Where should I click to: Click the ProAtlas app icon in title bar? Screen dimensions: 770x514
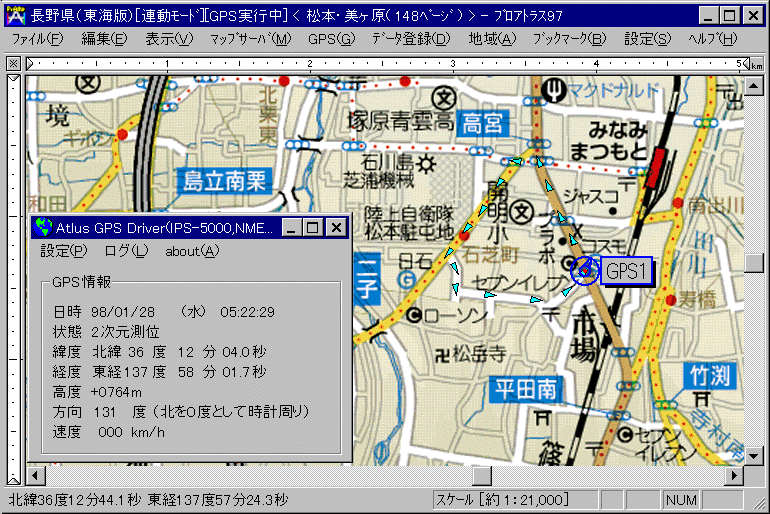15,16
